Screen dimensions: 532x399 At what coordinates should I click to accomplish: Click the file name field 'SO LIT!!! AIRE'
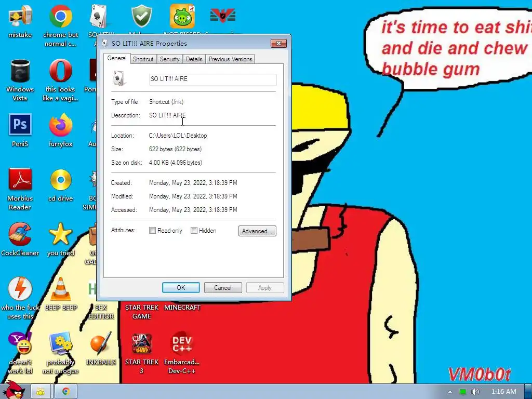tap(212, 79)
